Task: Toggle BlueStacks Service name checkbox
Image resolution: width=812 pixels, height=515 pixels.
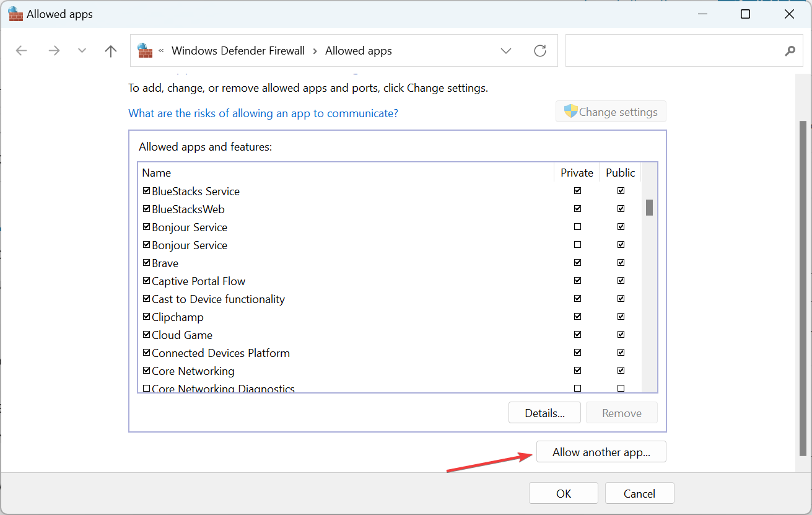Action: [x=147, y=191]
